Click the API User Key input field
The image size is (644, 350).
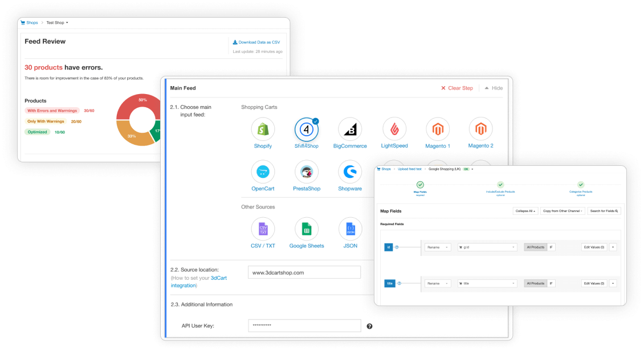coord(304,325)
